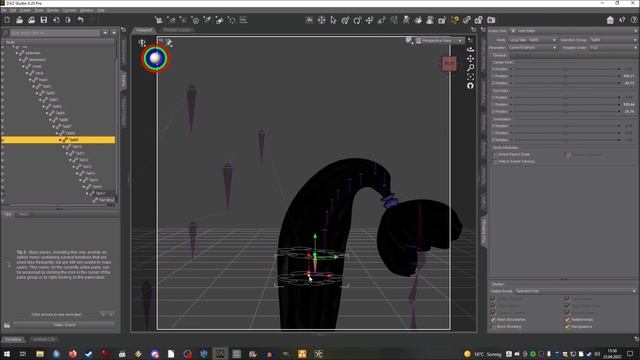
Task: Click the padlock icon in tools toolbar
Action: 479,20
